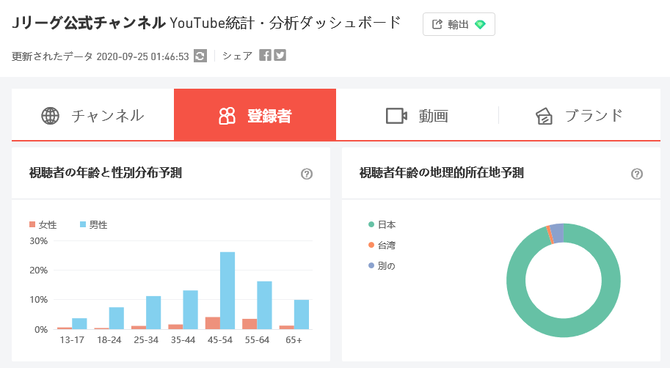The height and width of the screenshot is (368, 670).
Task: Share on Twitter icon
Action: point(280,55)
